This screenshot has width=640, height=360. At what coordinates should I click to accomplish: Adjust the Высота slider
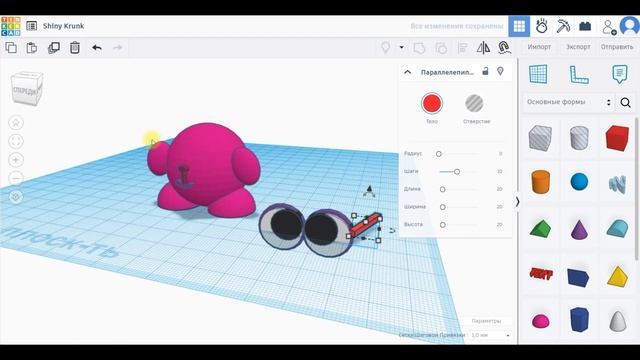click(442, 225)
